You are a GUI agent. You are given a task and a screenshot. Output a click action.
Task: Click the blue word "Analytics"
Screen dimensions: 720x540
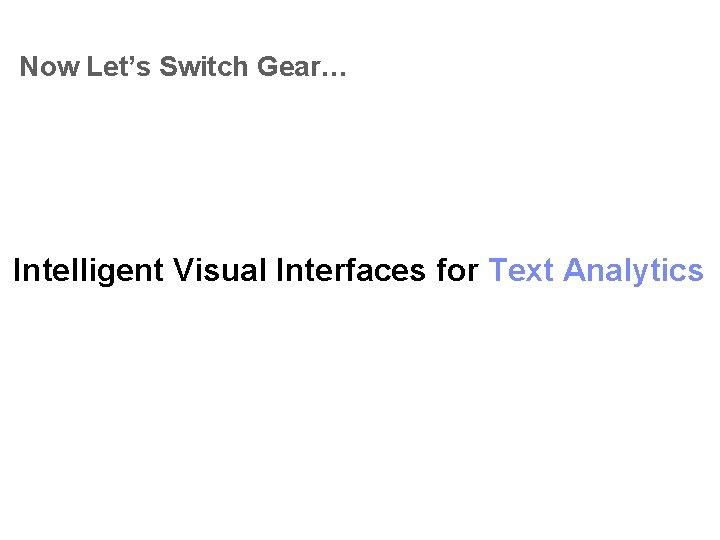[x=634, y=271]
